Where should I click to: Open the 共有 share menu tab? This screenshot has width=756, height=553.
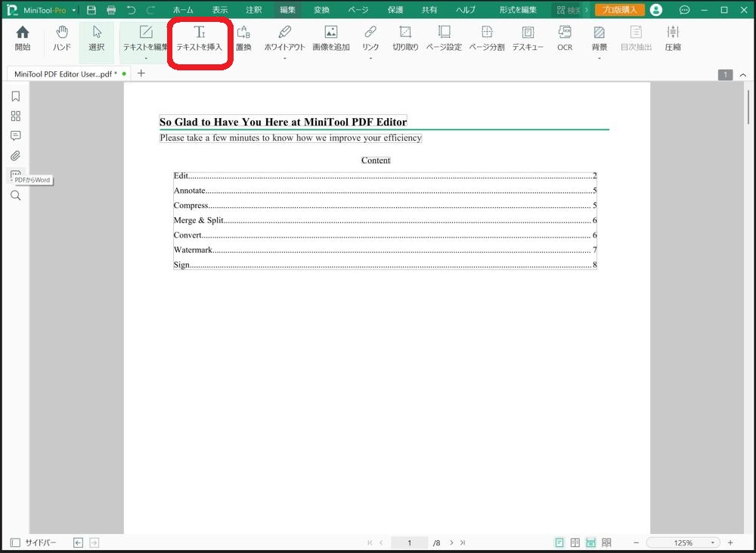pyautogui.click(x=429, y=10)
